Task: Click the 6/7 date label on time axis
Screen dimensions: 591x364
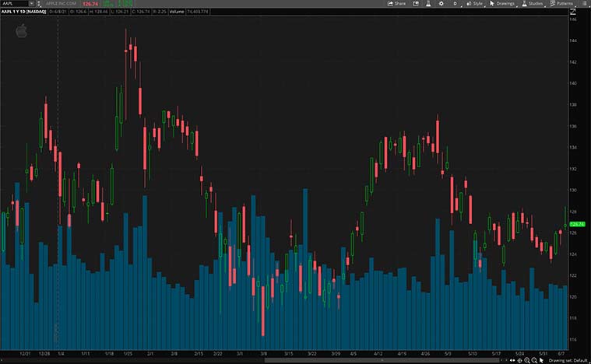Action: click(x=561, y=354)
